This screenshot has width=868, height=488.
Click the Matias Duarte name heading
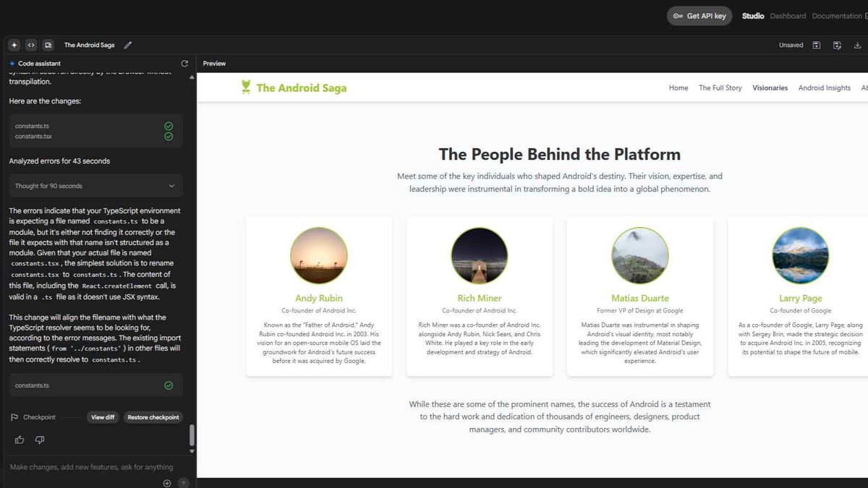(640, 298)
